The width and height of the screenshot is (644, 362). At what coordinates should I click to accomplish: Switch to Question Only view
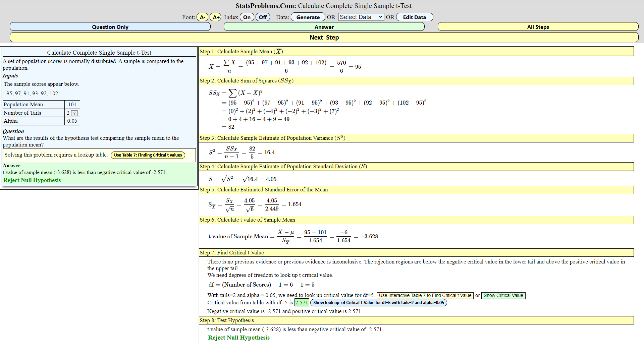coord(110,27)
